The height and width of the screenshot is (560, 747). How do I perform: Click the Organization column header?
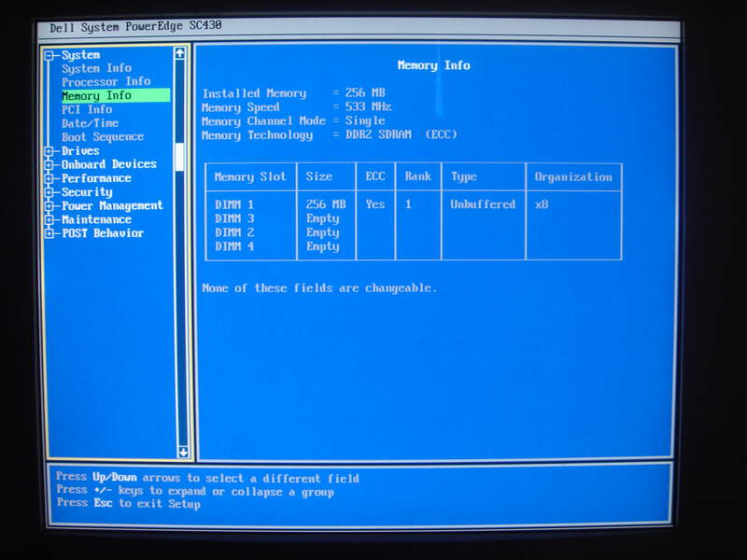573,177
